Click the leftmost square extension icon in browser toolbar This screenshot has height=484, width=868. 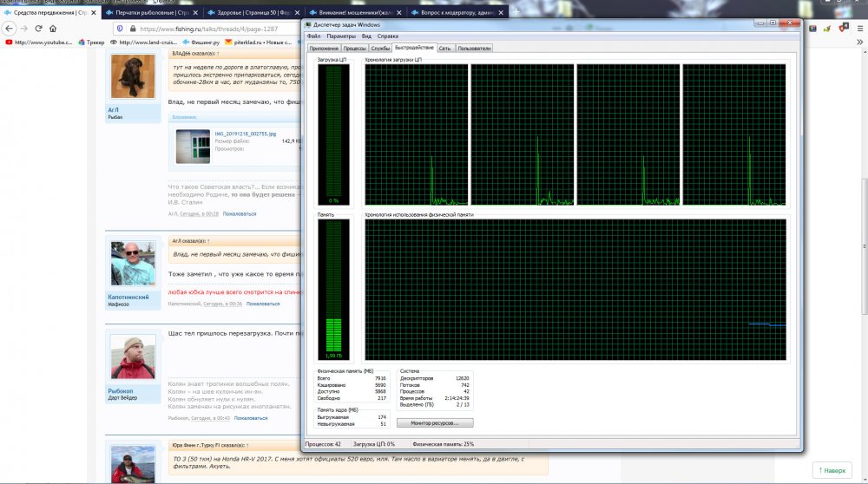click(812, 29)
